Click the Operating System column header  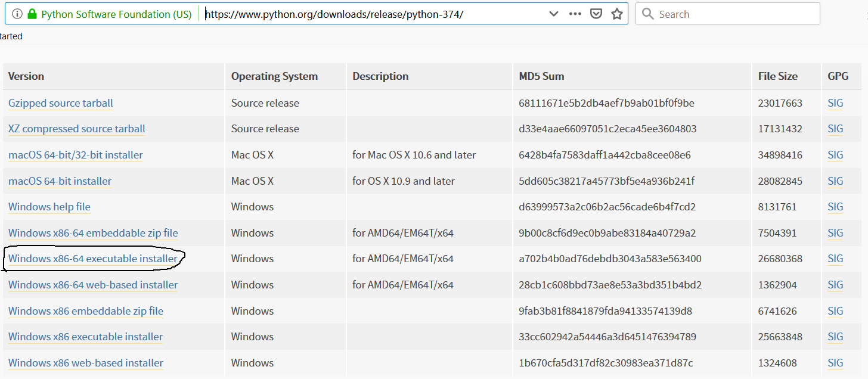(x=274, y=76)
